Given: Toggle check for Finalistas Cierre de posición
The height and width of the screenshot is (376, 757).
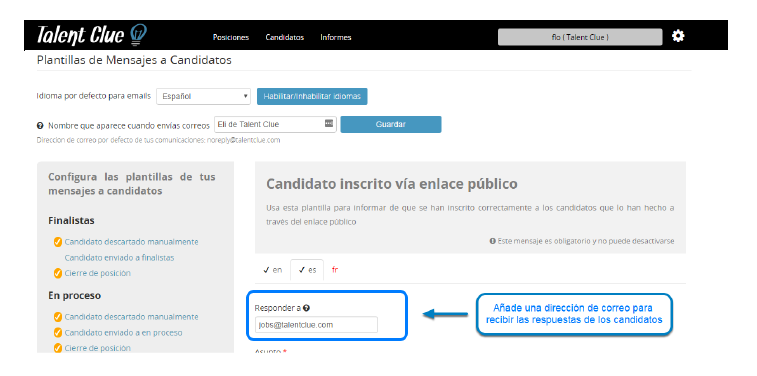Looking at the screenshot, I should [58, 273].
